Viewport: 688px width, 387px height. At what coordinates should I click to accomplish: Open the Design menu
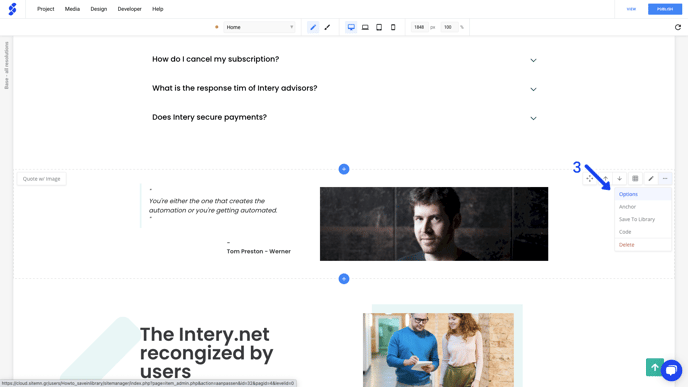pyautogui.click(x=99, y=9)
